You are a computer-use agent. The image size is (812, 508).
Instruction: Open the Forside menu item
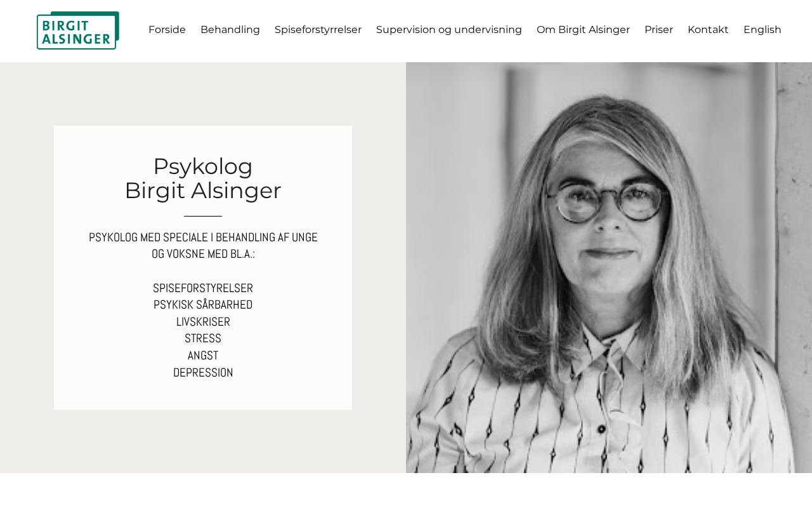(167, 30)
